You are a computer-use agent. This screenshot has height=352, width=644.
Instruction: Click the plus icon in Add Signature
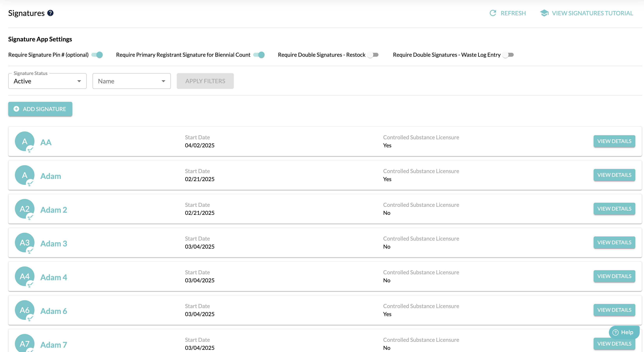pos(16,109)
